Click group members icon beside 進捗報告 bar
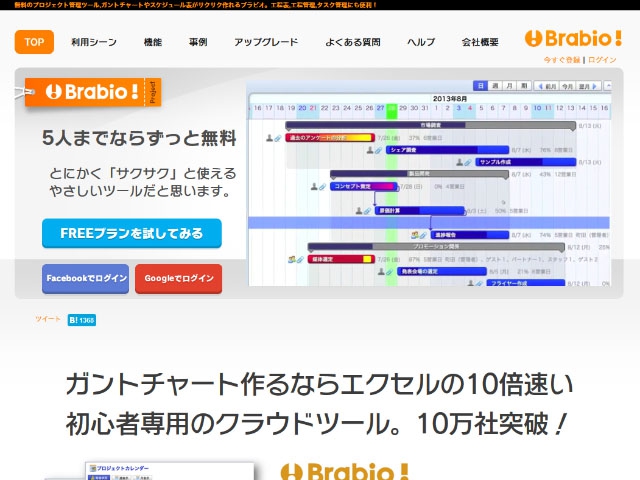This screenshot has width=640, height=480. [415, 235]
